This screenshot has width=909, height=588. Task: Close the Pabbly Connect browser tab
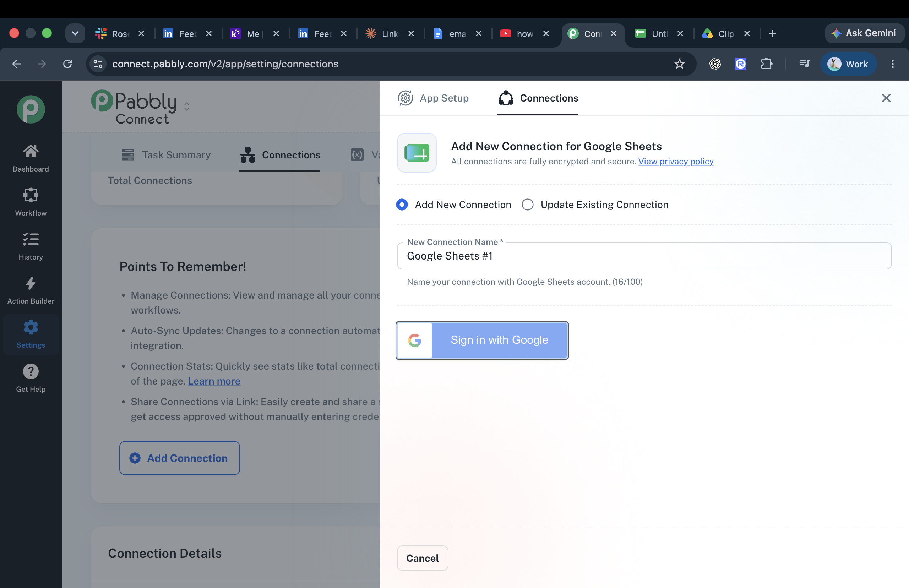(614, 34)
